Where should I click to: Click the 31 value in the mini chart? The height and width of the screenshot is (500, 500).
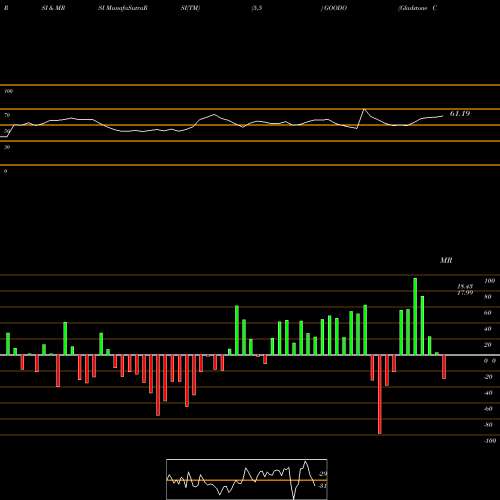322,486
